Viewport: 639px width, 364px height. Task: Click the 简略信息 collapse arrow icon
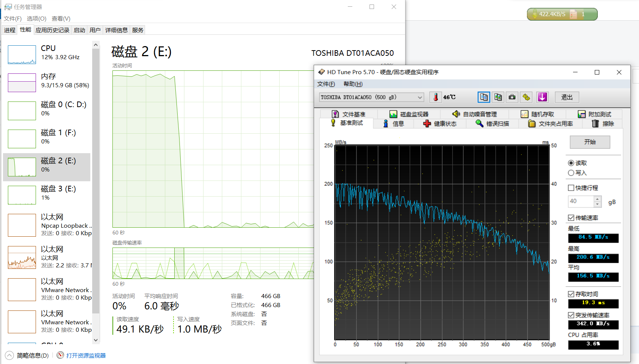pos(9,355)
